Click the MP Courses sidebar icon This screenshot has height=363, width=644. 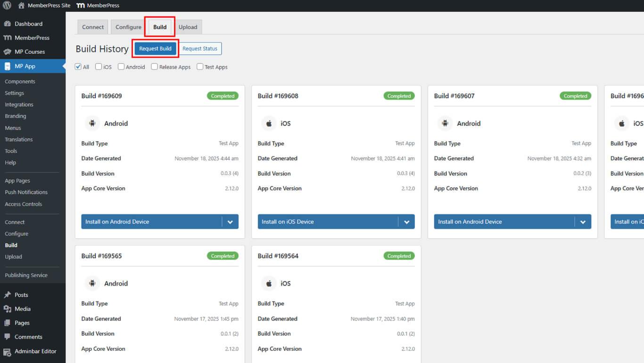pos(7,52)
